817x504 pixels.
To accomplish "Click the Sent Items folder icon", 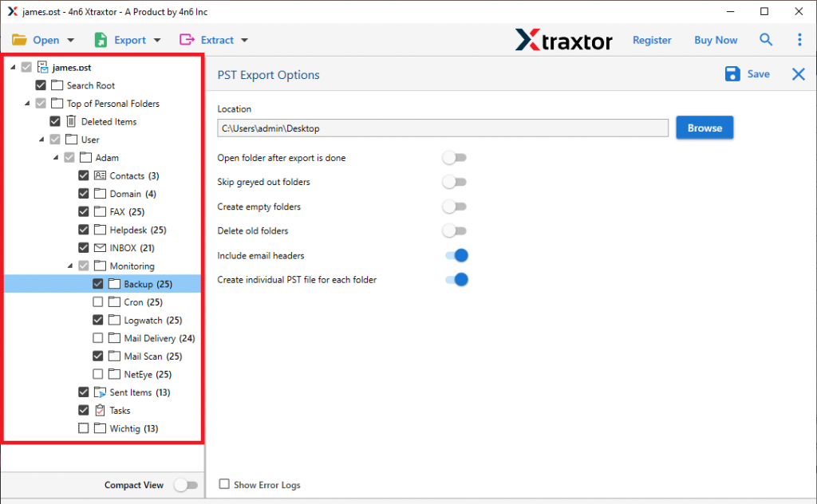I will 101,392.
